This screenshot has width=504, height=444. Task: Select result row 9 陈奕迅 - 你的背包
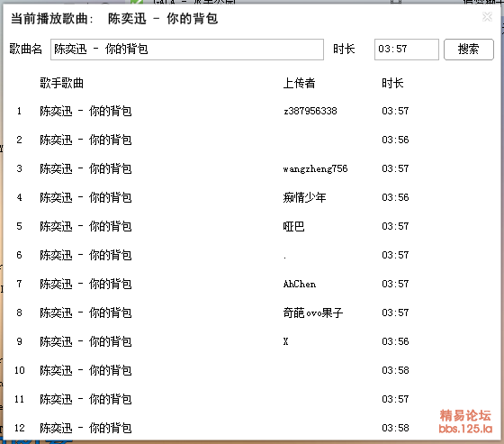(x=251, y=341)
